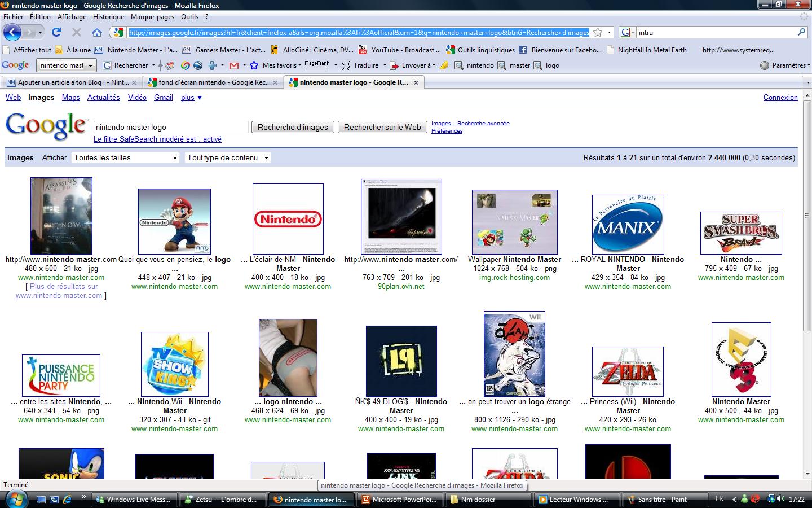This screenshot has height=508, width=812.
Task: Click the Show Desktop quick launch icon
Action: coord(41,500)
